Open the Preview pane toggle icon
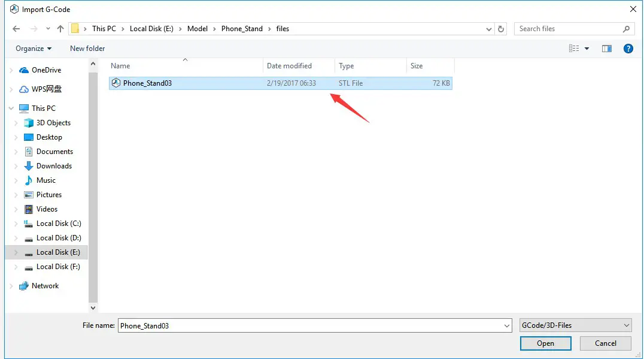The image size is (644, 359). tap(606, 49)
